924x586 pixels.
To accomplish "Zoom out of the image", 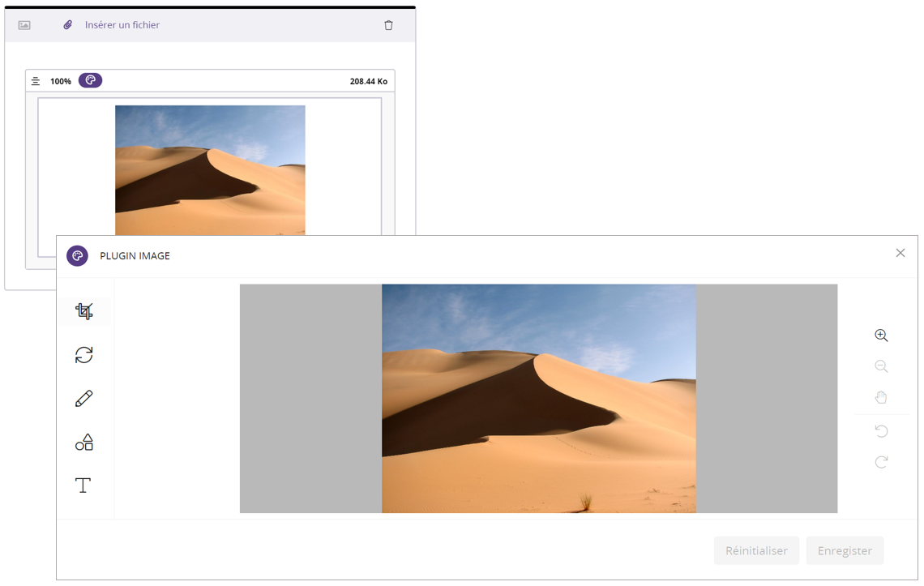I will [x=881, y=366].
